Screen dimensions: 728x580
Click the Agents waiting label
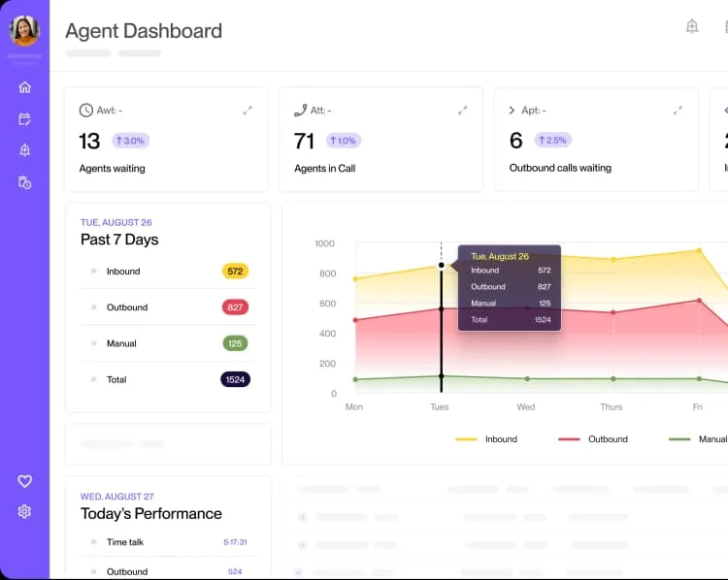pyautogui.click(x=112, y=169)
